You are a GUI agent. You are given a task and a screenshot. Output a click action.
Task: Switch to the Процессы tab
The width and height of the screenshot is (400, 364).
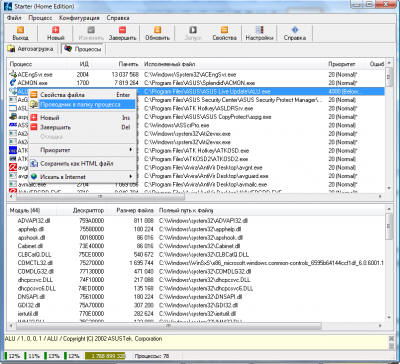click(x=83, y=49)
